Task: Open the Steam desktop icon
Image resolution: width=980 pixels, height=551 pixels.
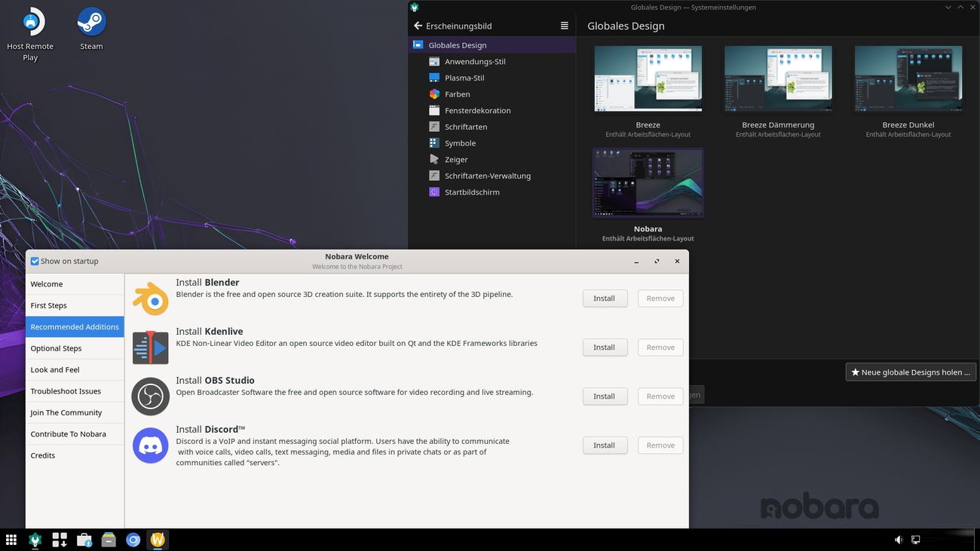Action: pos(91,30)
